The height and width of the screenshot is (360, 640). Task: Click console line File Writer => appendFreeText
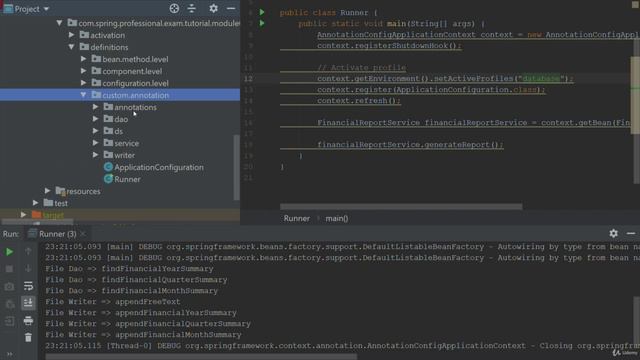[113, 302]
